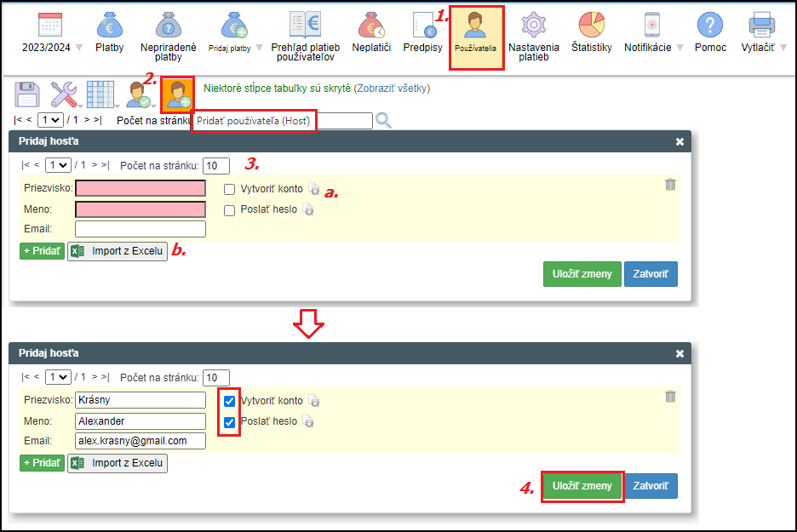
Task: Click the Pridaj platby icon
Action: click(234, 25)
